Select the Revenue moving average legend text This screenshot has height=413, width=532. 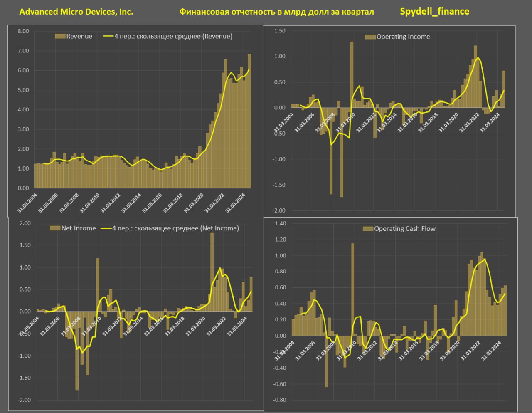[x=173, y=36]
